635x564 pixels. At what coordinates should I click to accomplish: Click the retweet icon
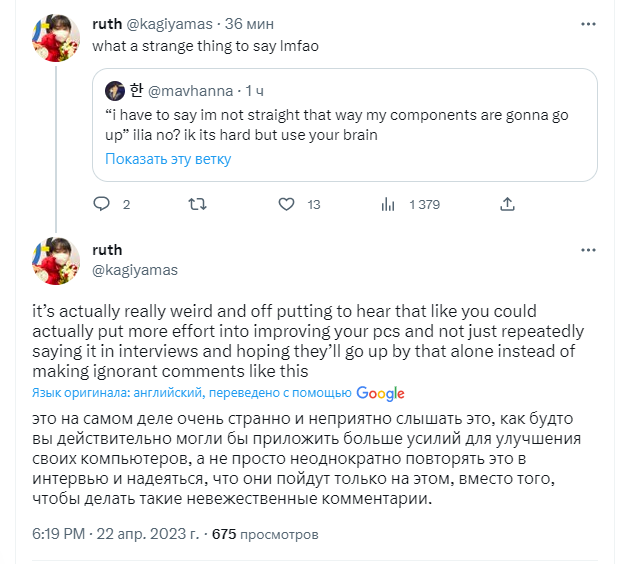197,204
